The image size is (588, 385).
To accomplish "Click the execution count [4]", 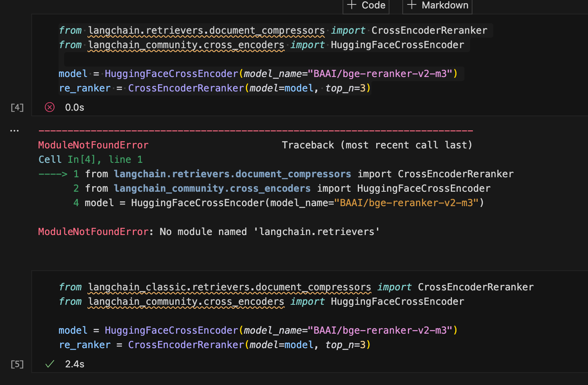I will (17, 107).
